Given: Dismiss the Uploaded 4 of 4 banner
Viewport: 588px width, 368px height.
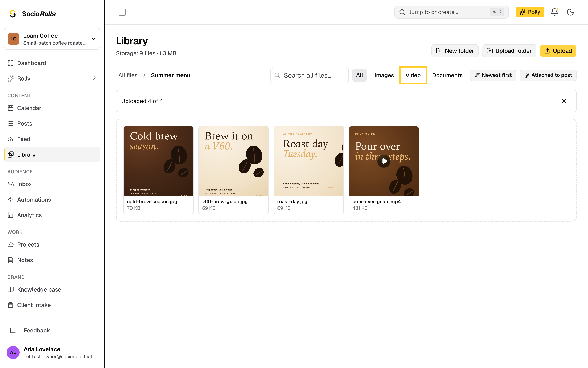Looking at the screenshot, I should click(x=564, y=101).
